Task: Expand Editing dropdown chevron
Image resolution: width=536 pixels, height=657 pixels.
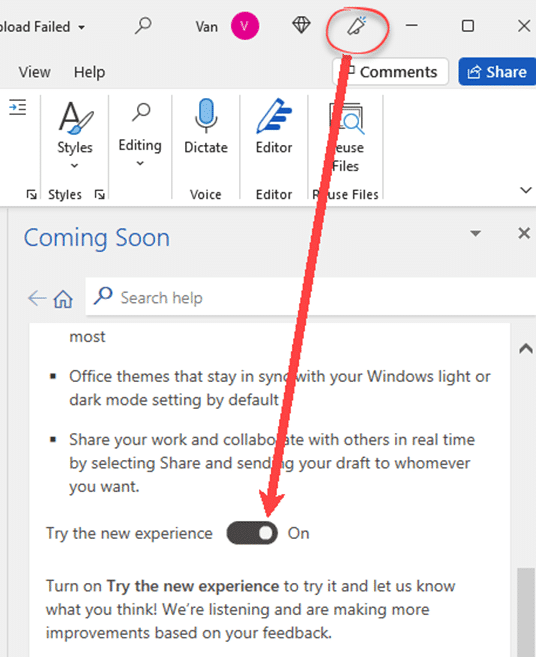Action: 140,163
